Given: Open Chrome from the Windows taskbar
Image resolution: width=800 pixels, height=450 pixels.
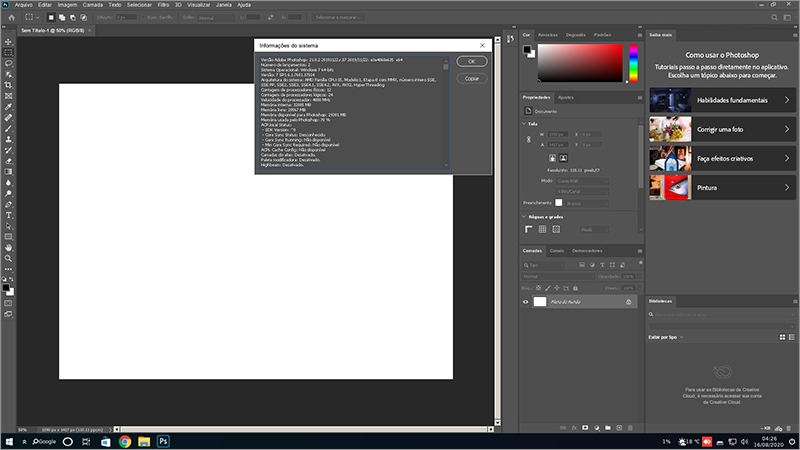Looking at the screenshot, I should (125, 440).
